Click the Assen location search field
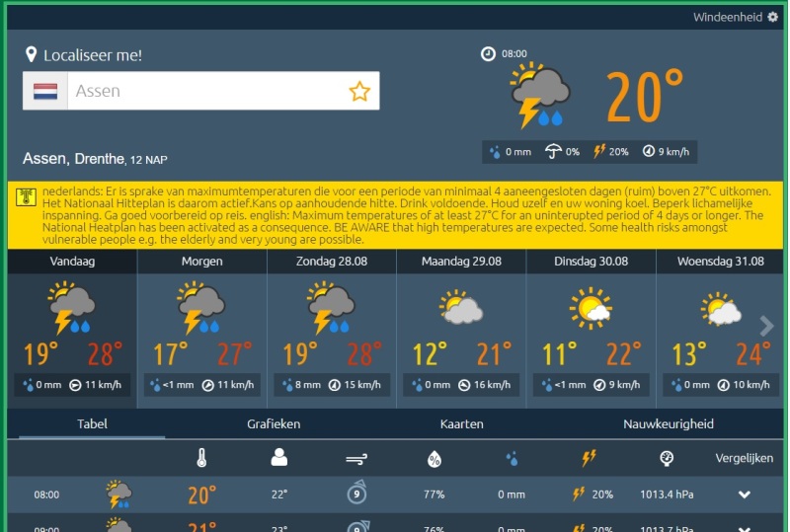 207,92
